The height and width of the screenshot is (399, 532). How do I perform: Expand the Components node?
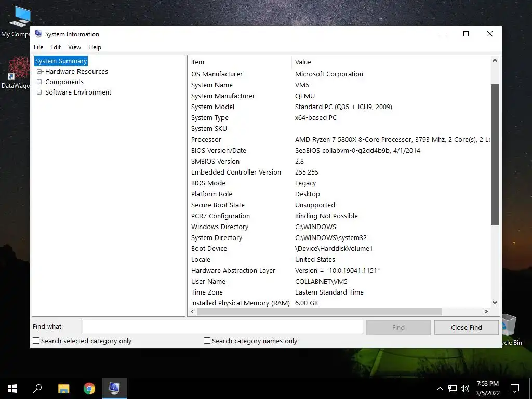[x=39, y=82]
